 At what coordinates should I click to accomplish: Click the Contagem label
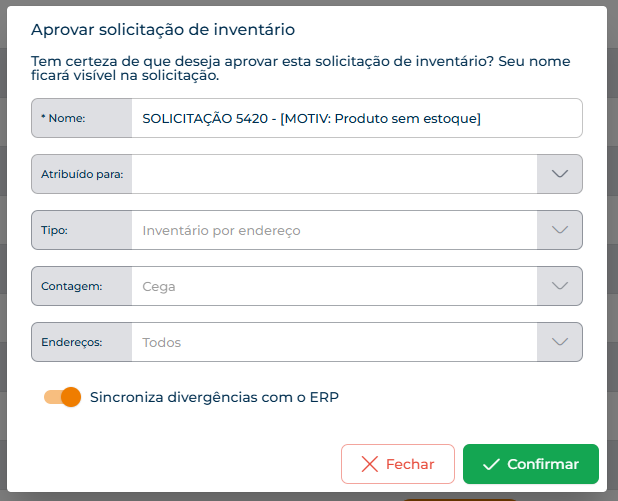coord(71,286)
